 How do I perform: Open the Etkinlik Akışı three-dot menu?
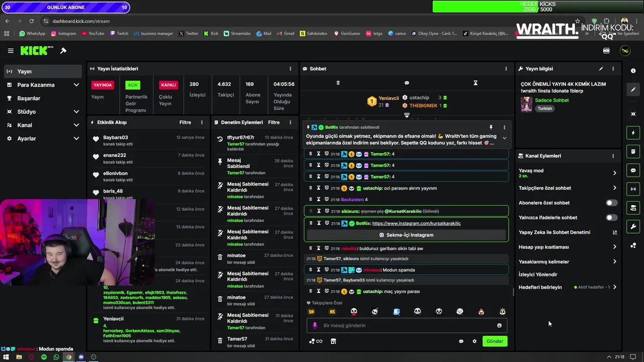[x=202, y=122]
